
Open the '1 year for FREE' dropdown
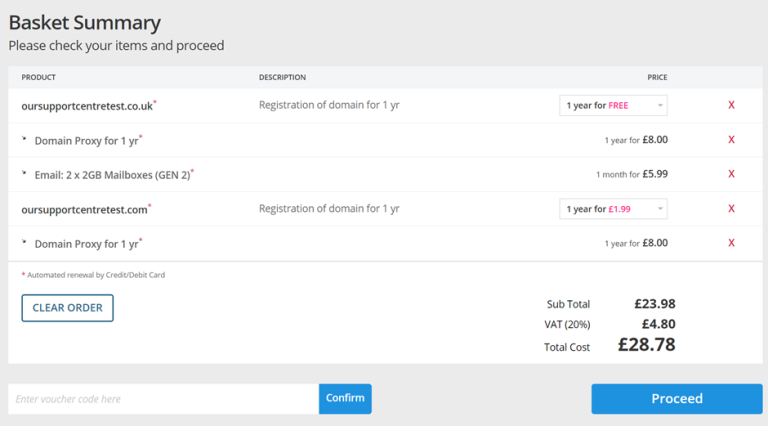(x=613, y=105)
